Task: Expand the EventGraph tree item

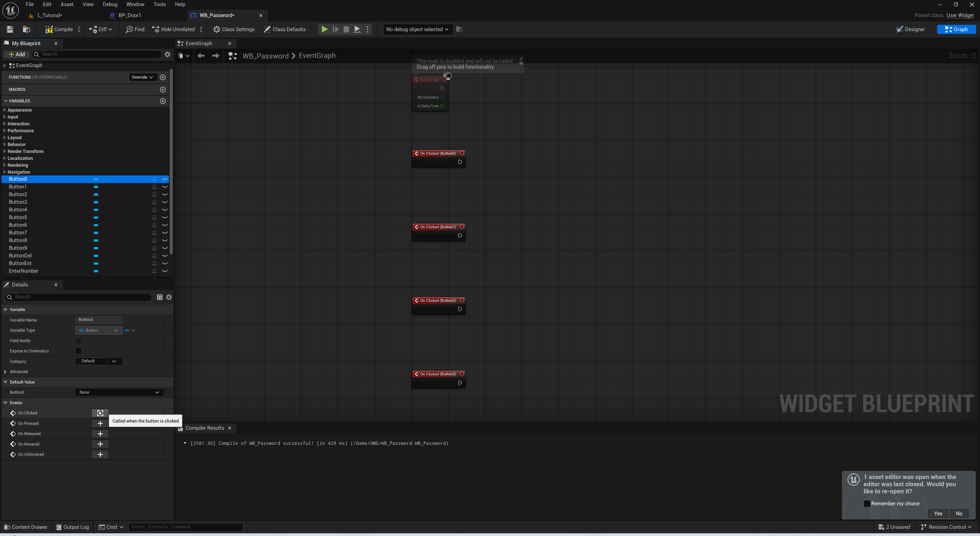Action: tap(5, 65)
